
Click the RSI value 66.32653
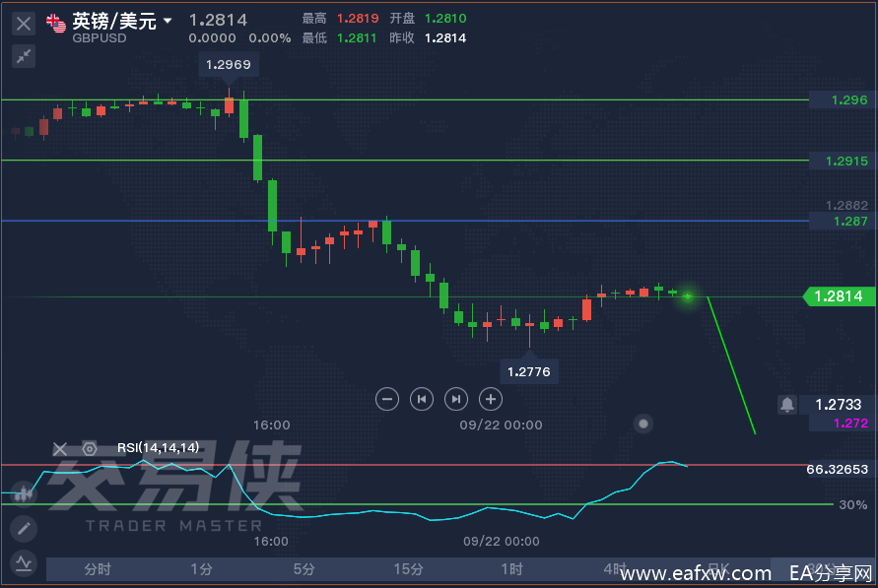click(837, 469)
